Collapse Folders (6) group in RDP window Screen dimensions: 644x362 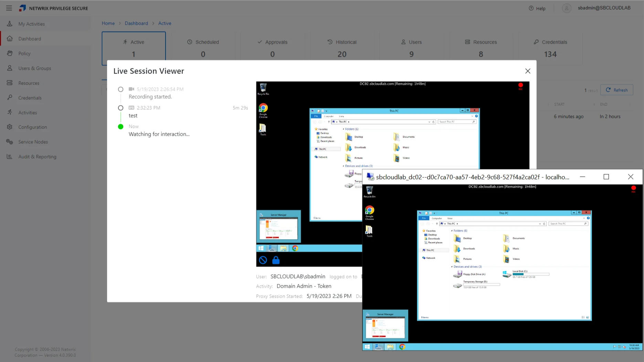[452, 231]
